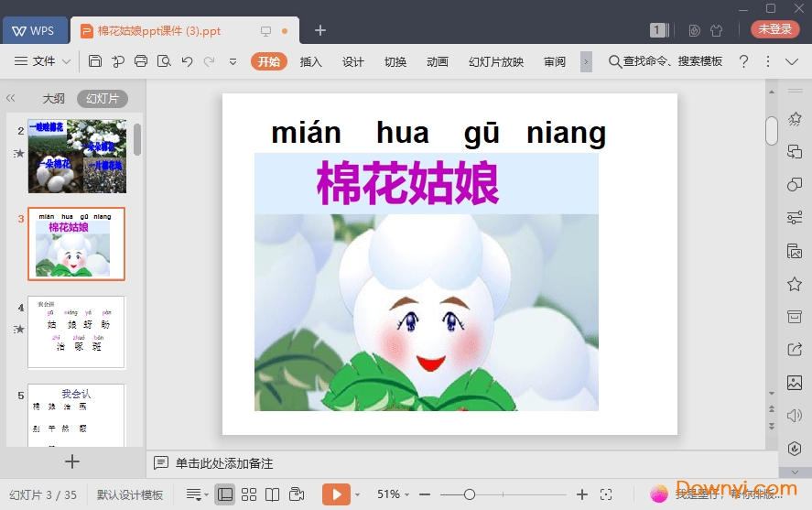Click the 默认设计模板 status bar label
The height and width of the screenshot is (510, 812).
pyautogui.click(x=130, y=495)
